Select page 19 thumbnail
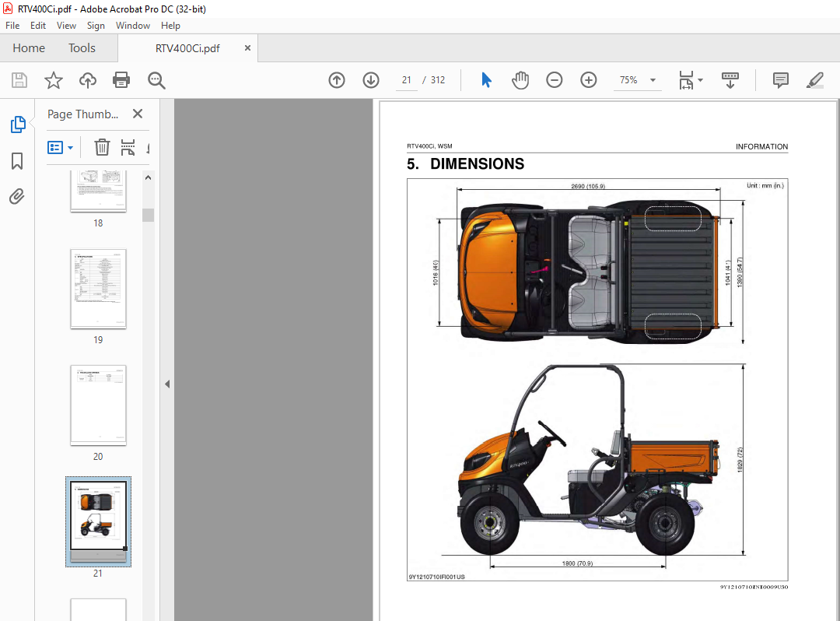840x621 pixels. [x=98, y=288]
